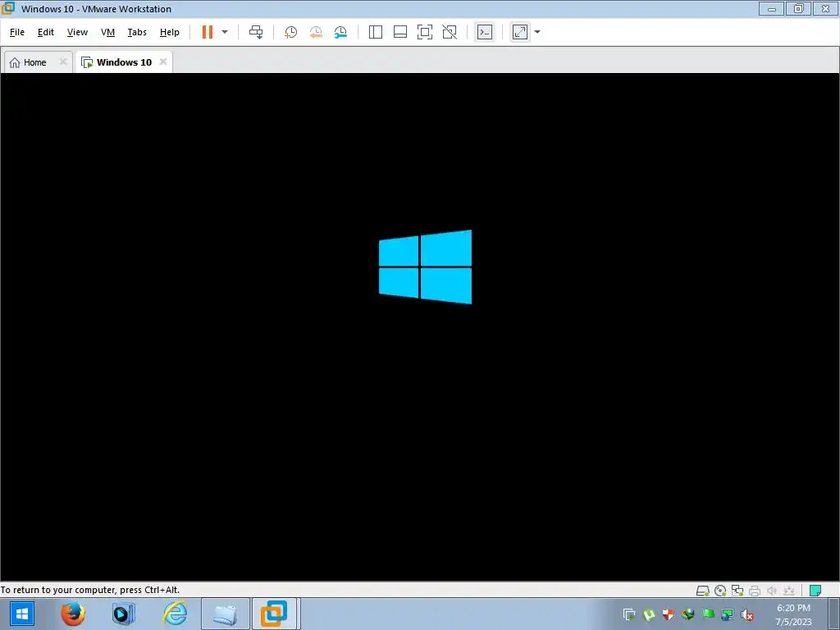Image resolution: width=840 pixels, height=630 pixels.
Task: Click the sound card status icon
Action: (771, 591)
